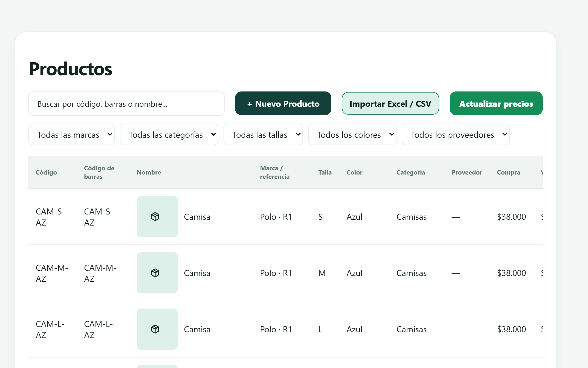
Task: Click 'Importar Excel / CSV' button
Action: pyautogui.click(x=391, y=104)
